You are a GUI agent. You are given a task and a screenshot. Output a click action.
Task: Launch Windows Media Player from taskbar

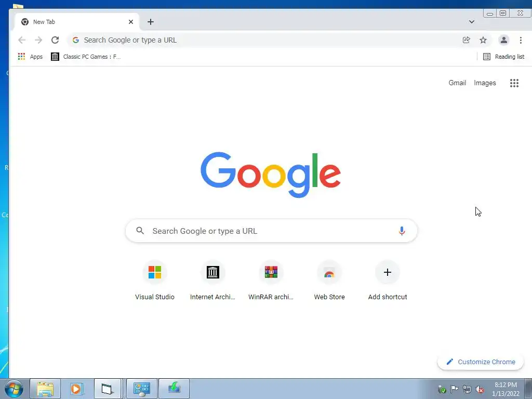(77, 389)
